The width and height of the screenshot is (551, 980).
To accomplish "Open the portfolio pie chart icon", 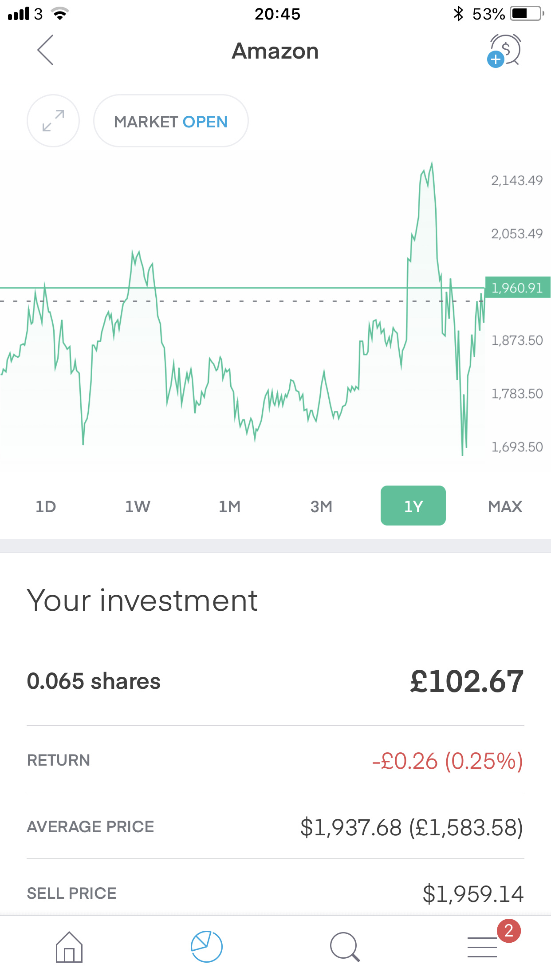I will point(206,947).
